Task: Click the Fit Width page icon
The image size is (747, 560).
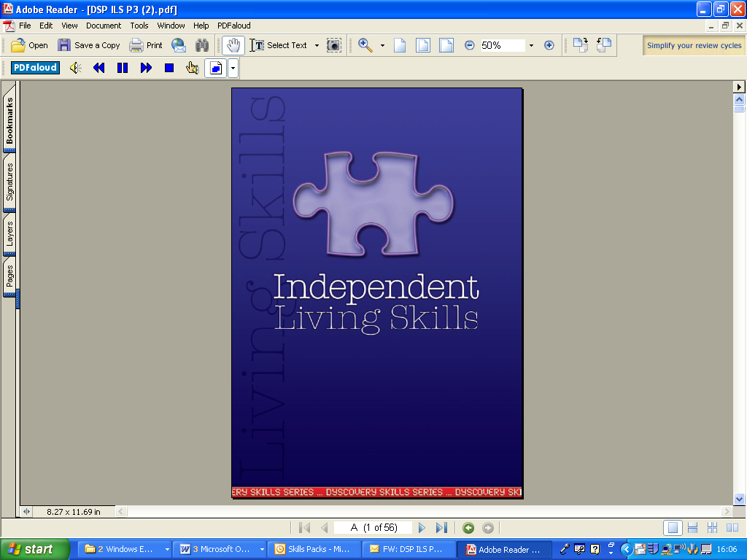Action: (446, 45)
